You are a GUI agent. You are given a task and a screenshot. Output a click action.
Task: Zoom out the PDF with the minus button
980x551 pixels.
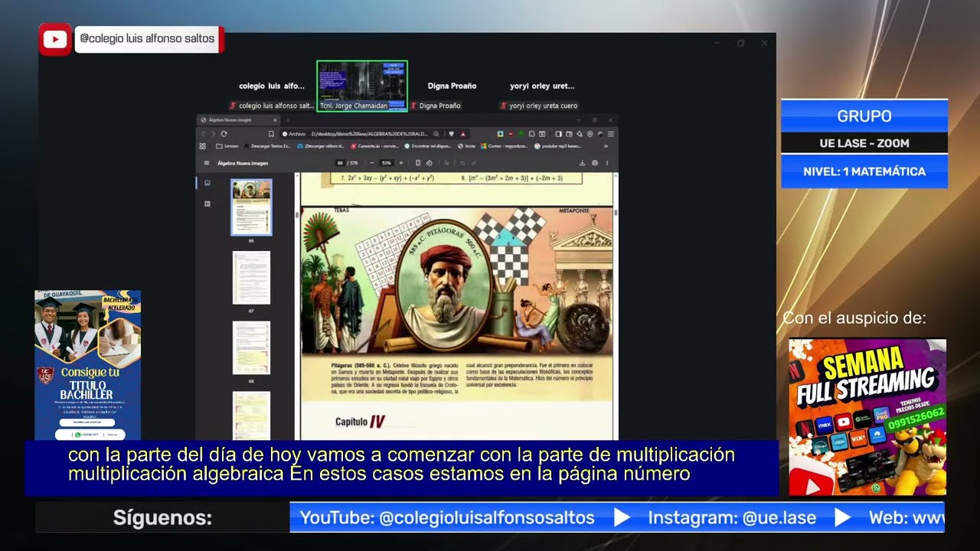point(372,163)
